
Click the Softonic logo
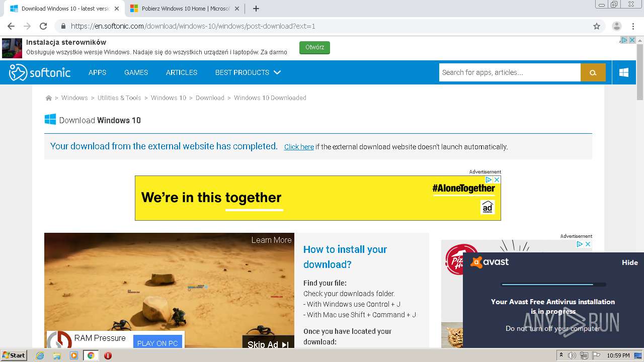point(40,72)
